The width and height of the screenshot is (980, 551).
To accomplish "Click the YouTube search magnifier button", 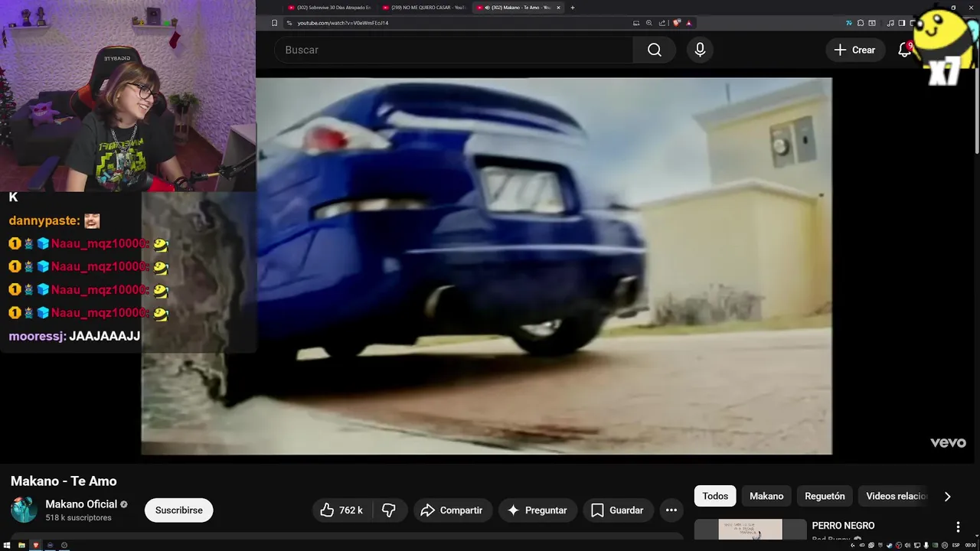I will tap(655, 50).
